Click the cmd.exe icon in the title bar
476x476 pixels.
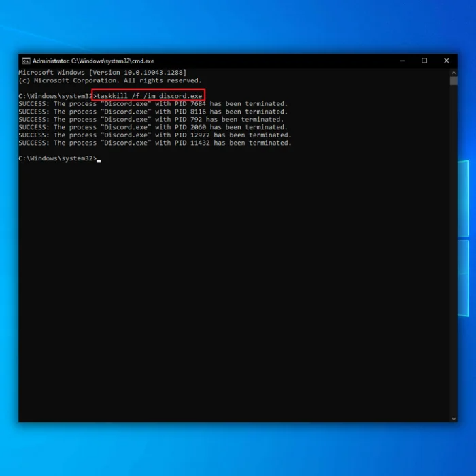(x=26, y=61)
